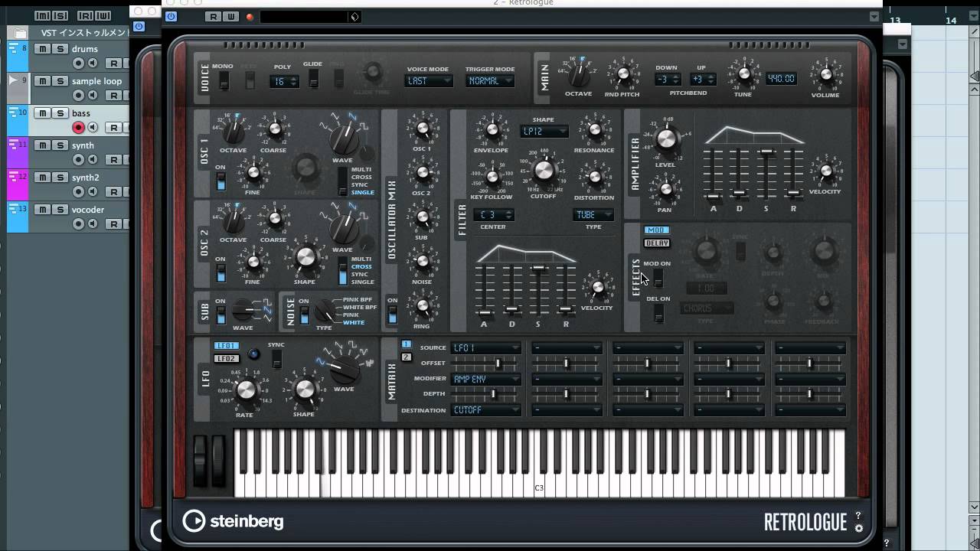Mute the drums track

[43, 49]
